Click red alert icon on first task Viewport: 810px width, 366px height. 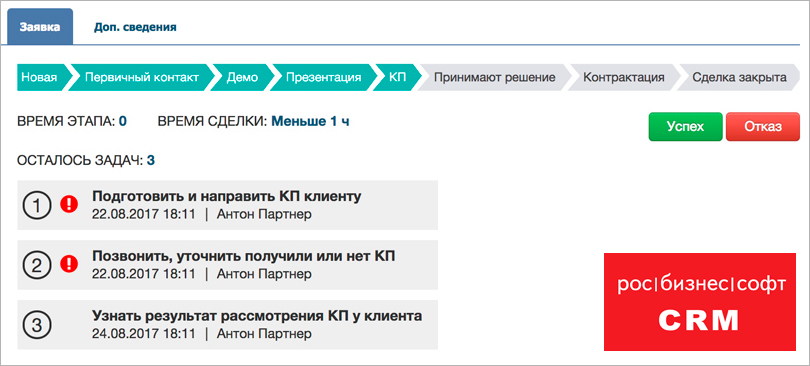(x=69, y=204)
